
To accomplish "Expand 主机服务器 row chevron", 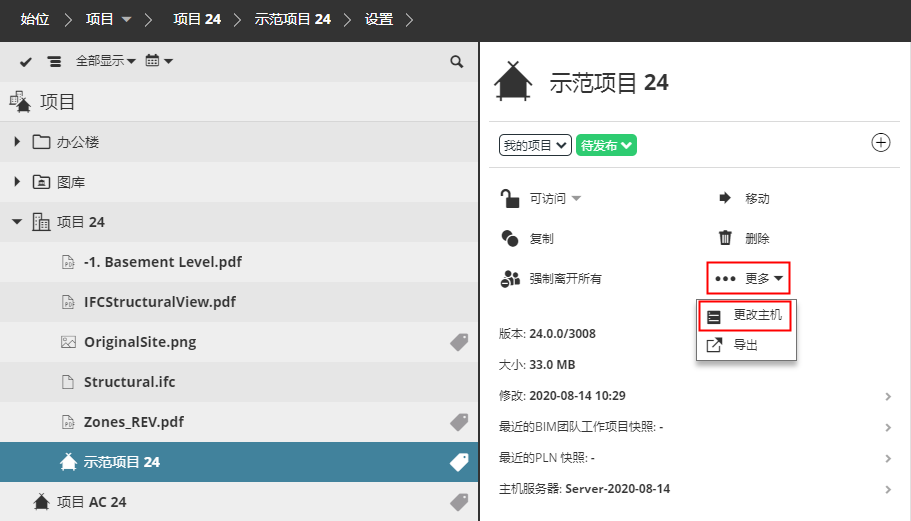I will coord(888,490).
